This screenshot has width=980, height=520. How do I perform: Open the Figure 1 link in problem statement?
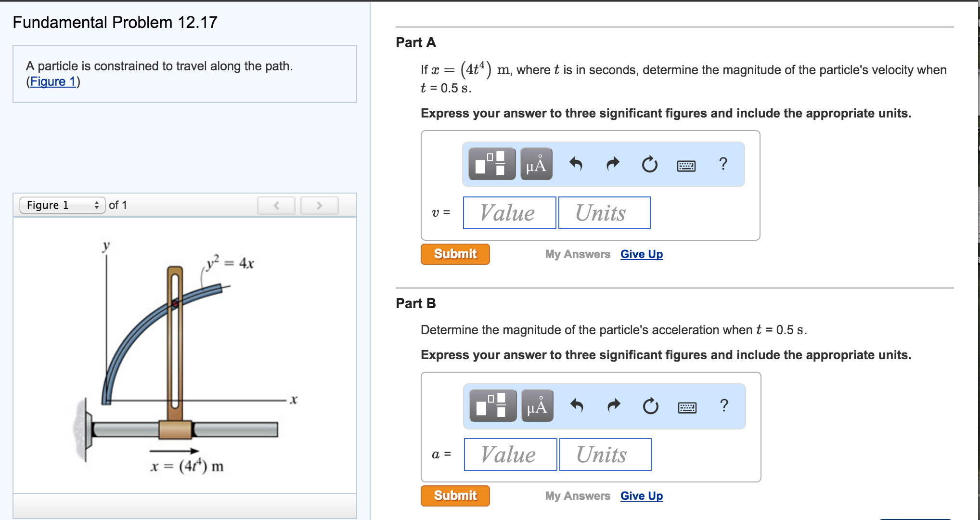(52, 82)
